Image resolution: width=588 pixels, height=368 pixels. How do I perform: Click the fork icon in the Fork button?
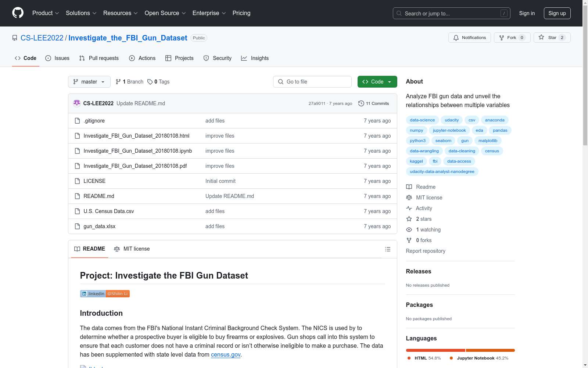tap(502, 38)
